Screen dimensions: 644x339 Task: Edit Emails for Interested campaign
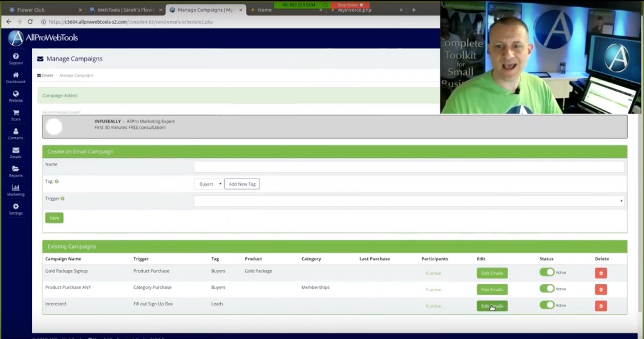click(492, 306)
